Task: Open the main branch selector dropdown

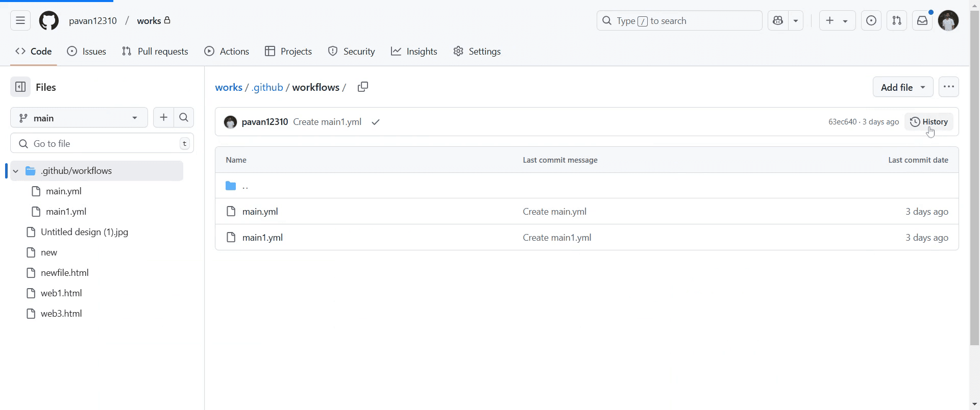Action: (79, 118)
